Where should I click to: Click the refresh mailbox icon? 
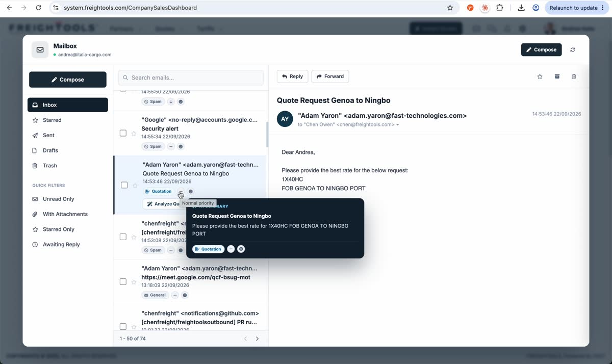[573, 49]
